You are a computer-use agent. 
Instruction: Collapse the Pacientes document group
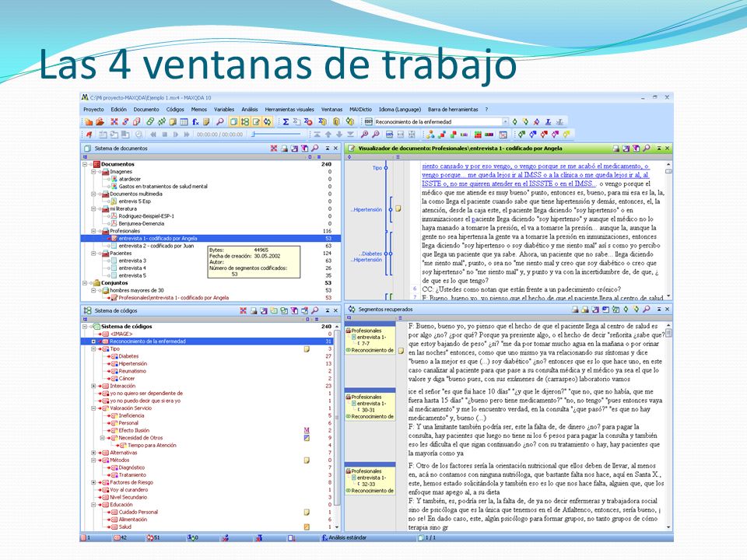tap(93, 254)
